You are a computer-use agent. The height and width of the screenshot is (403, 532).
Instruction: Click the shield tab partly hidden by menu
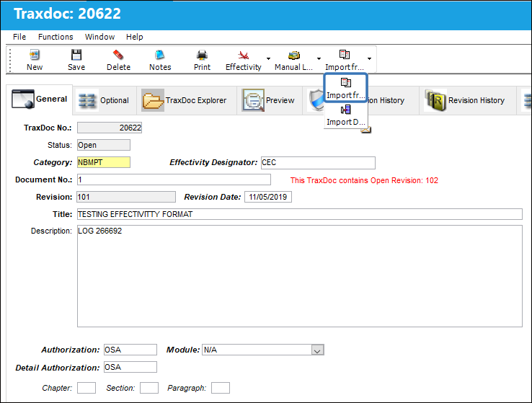316,100
